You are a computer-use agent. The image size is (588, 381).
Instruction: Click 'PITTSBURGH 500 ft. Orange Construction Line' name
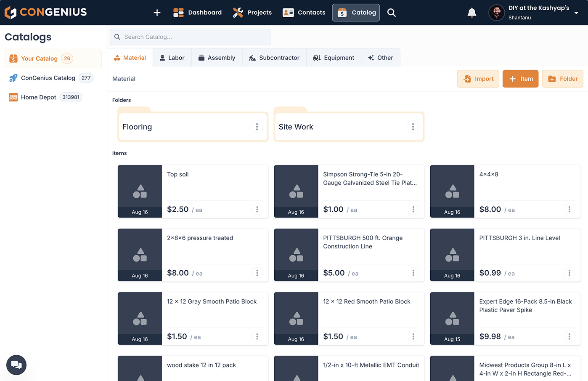(x=363, y=242)
